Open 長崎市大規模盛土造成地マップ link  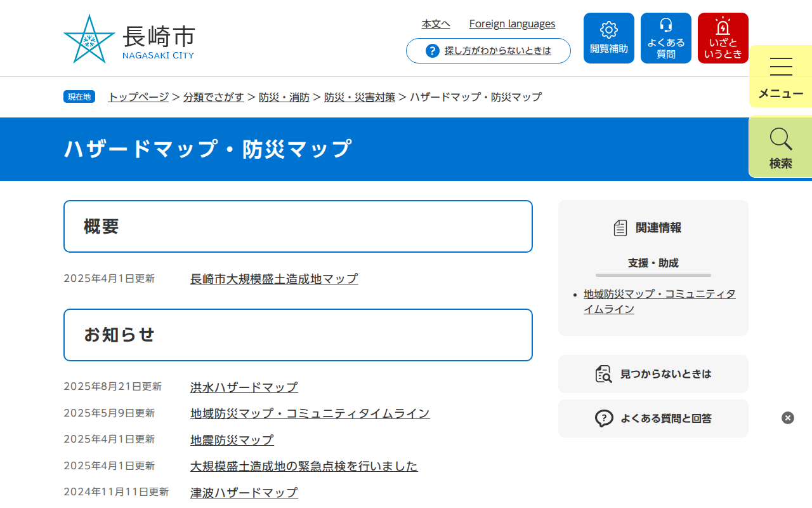(x=274, y=279)
